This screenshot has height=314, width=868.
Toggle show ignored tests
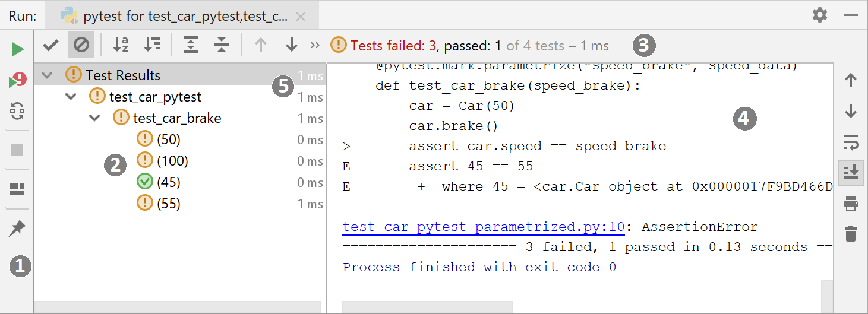81,45
